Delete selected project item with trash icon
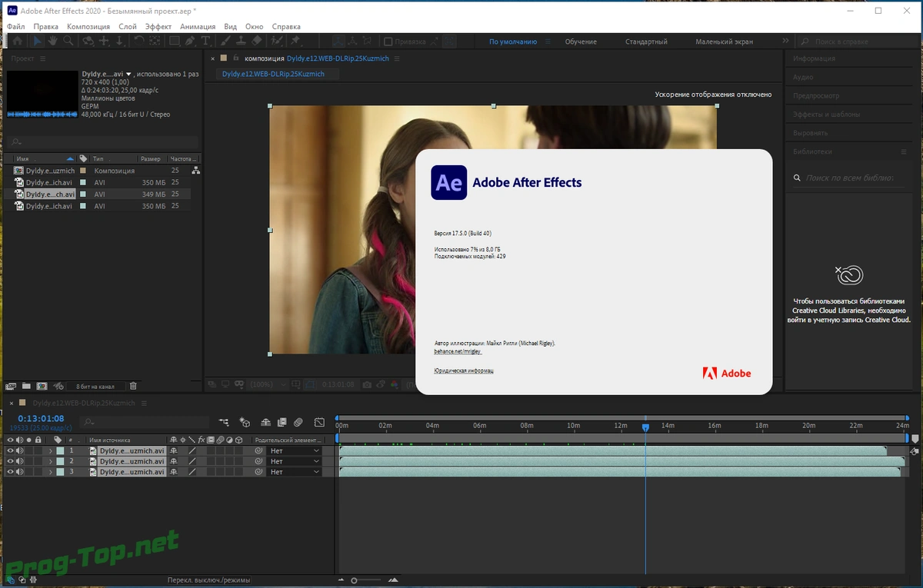 (133, 386)
